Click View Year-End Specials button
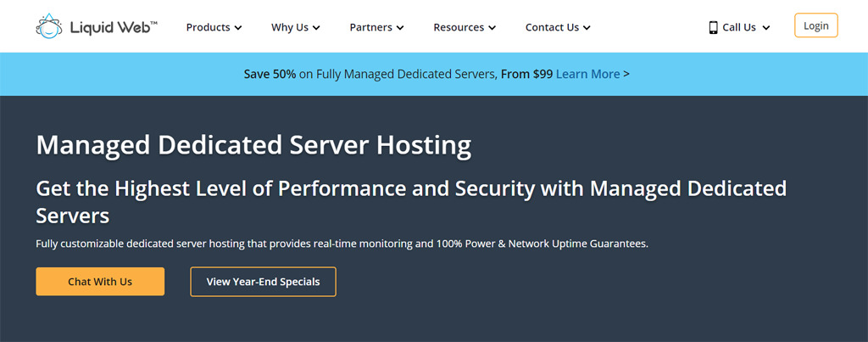 pyautogui.click(x=263, y=282)
